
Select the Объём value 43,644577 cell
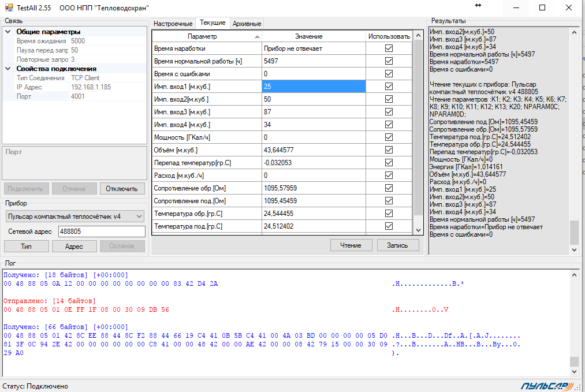tap(314, 150)
